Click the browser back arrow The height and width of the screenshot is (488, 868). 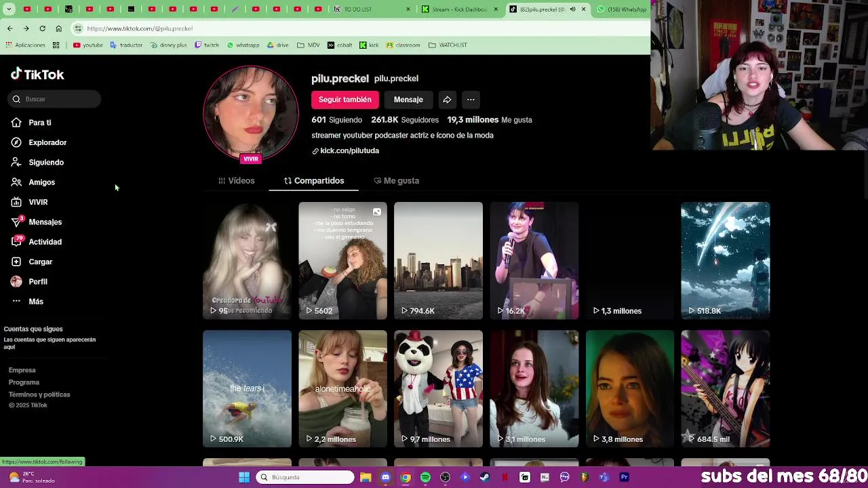pos(9,28)
